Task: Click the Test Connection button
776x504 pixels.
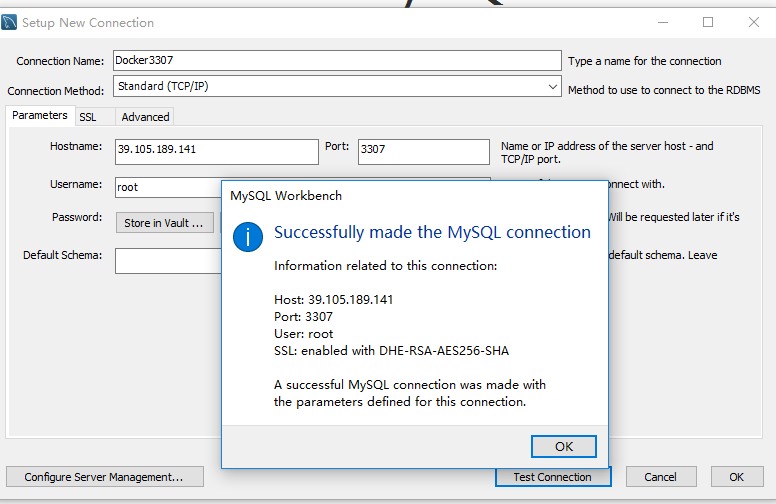Action: click(x=552, y=477)
